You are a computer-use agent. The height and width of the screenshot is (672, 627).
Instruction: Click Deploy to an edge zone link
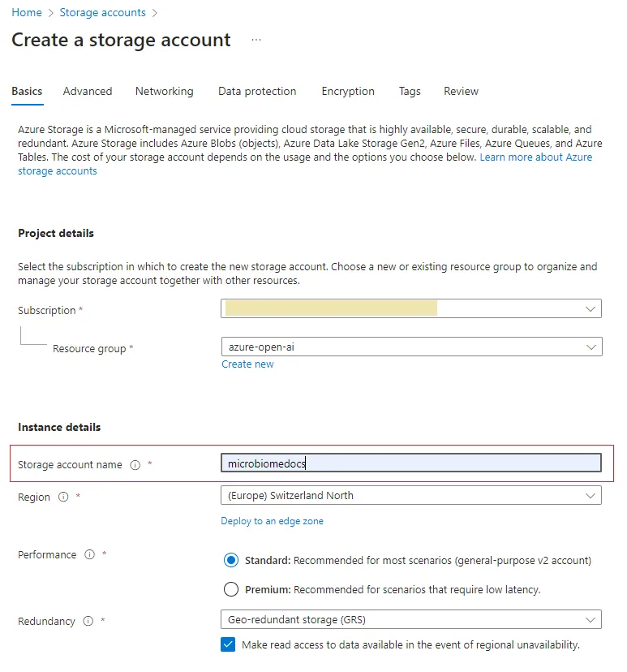[x=272, y=521]
